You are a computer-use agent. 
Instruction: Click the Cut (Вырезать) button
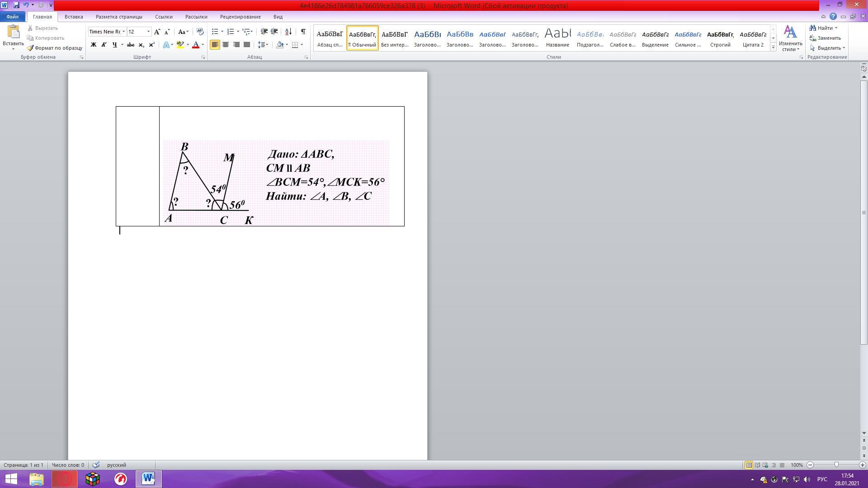[43, 28]
